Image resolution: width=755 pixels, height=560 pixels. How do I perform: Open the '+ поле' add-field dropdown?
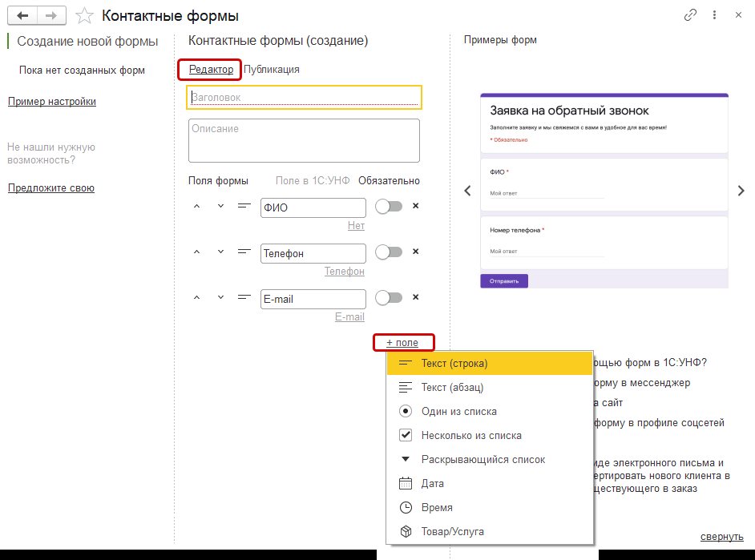pos(403,343)
